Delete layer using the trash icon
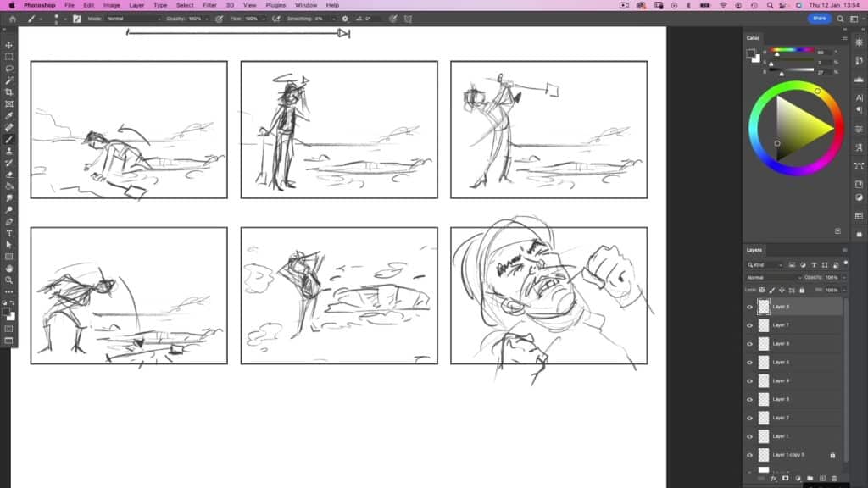The image size is (868, 488). coord(835,478)
